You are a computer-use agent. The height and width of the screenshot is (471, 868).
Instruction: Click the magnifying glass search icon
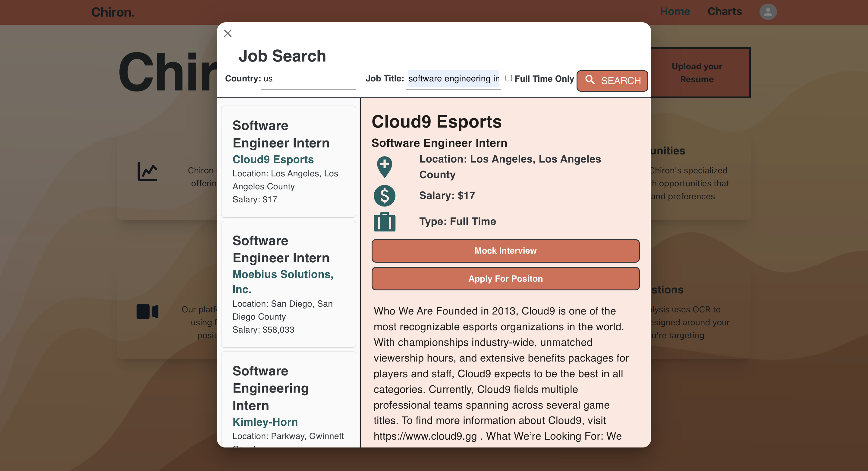tap(590, 80)
